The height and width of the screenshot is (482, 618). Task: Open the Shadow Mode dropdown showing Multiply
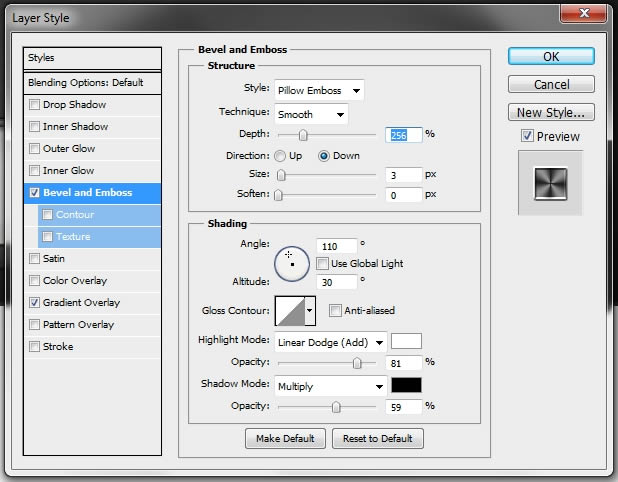331,386
